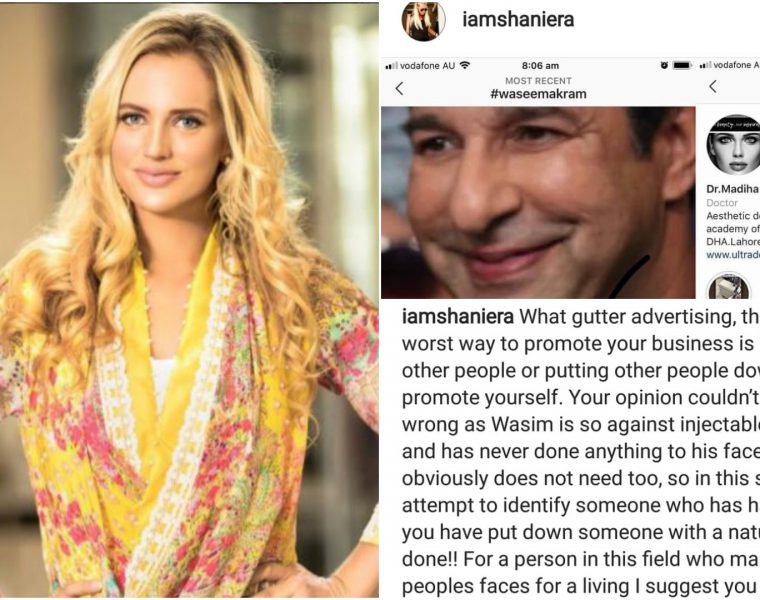Tap the back chevron beside #waseemakram
Image resolution: width=760 pixels, height=600 pixels.
click(399, 88)
